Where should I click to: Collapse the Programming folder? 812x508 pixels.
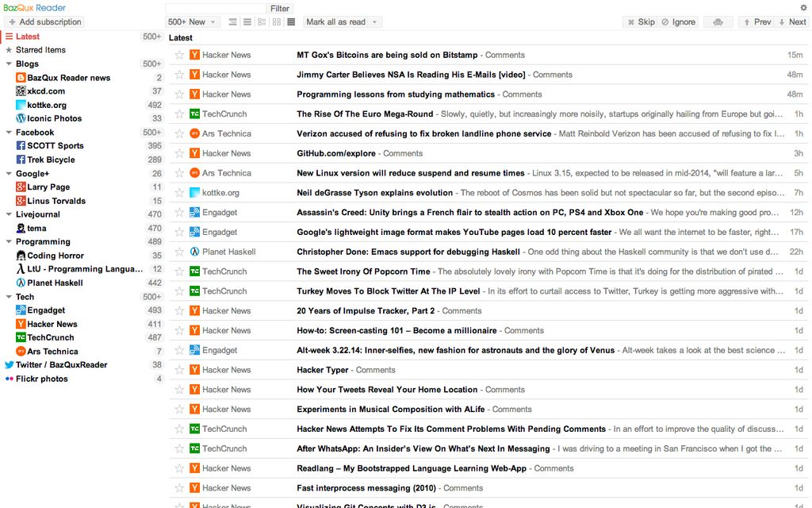(7, 241)
